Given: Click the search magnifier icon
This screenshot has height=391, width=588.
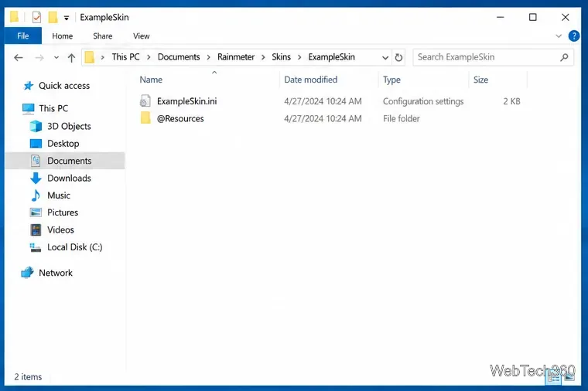Looking at the screenshot, I should (564, 57).
